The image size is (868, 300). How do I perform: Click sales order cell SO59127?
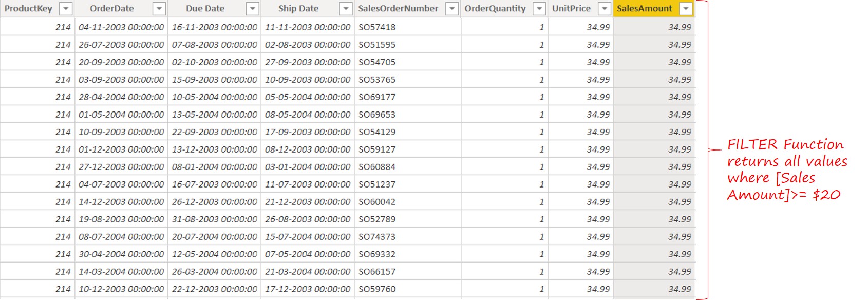click(407, 149)
